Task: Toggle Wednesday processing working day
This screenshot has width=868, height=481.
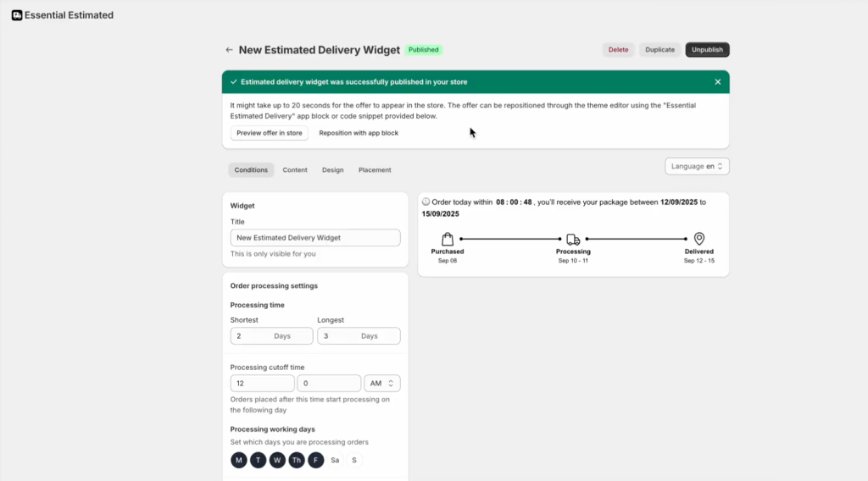Action: pyautogui.click(x=277, y=460)
